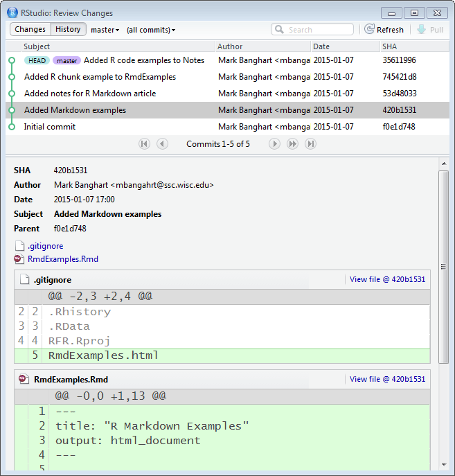This screenshot has width=455, height=476.
Task: Go to previous page of commits
Action: coord(162,143)
